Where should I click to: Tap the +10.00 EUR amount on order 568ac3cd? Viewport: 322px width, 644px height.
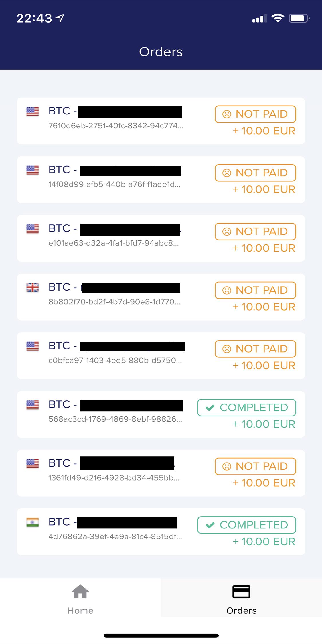point(264,424)
